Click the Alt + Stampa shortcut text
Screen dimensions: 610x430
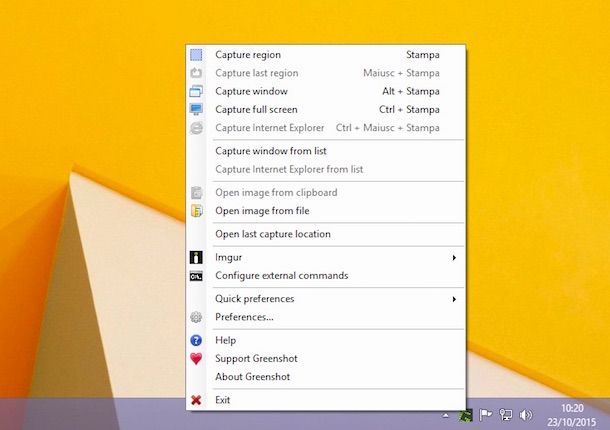411,91
